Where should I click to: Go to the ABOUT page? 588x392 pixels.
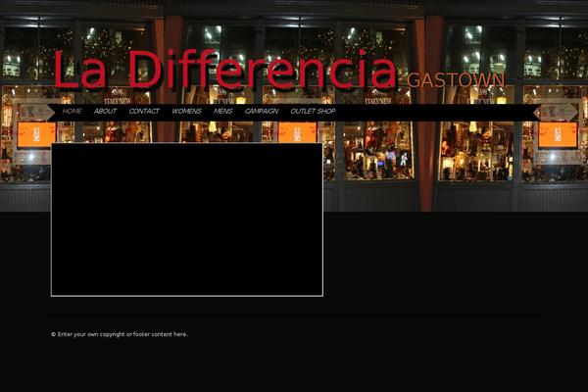pyautogui.click(x=105, y=112)
